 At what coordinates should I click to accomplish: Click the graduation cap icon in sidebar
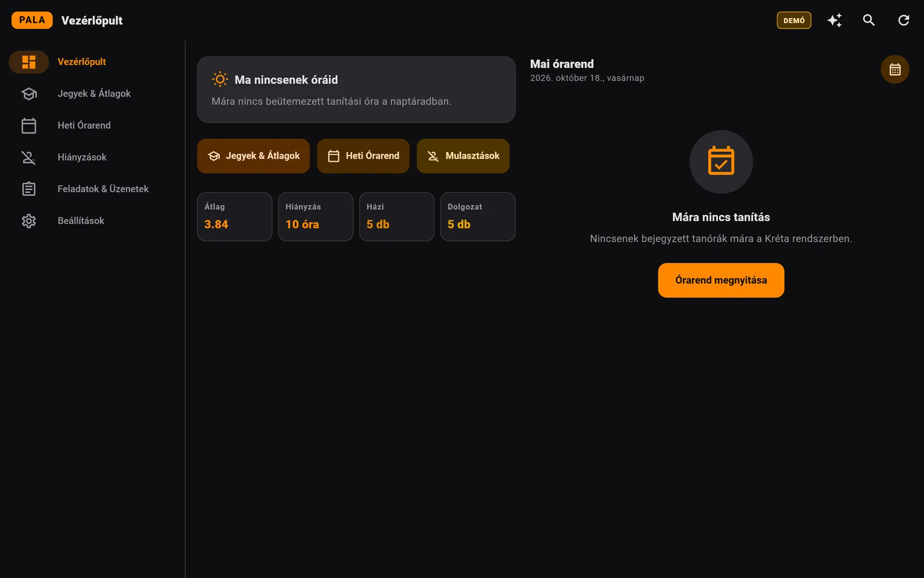[29, 94]
